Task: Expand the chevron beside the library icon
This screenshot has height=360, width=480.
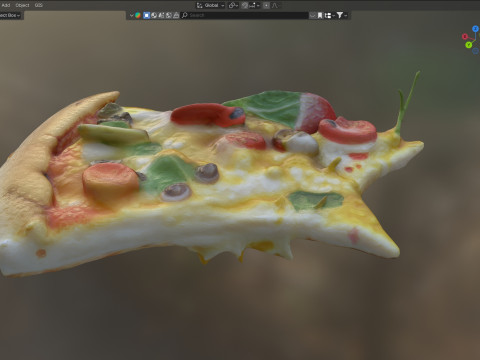Action: tap(131, 15)
